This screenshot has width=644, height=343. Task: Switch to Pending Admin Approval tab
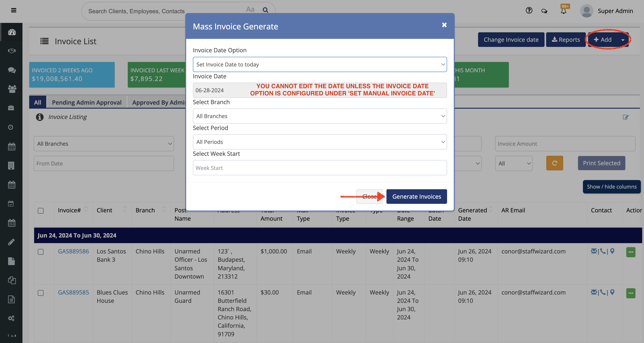(86, 103)
